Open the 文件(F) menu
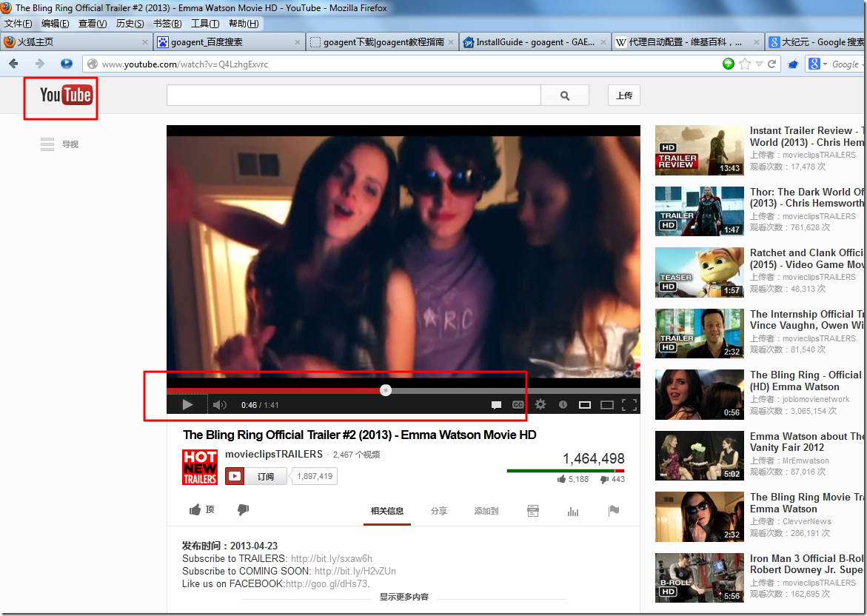This screenshot has width=867, height=616. (x=19, y=23)
